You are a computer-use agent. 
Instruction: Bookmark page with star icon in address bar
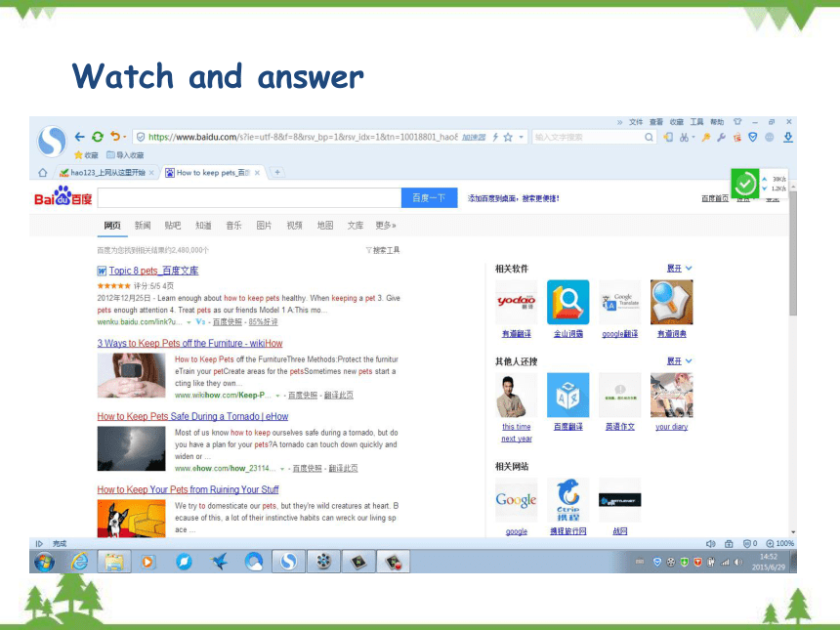(x=508, y=137)
